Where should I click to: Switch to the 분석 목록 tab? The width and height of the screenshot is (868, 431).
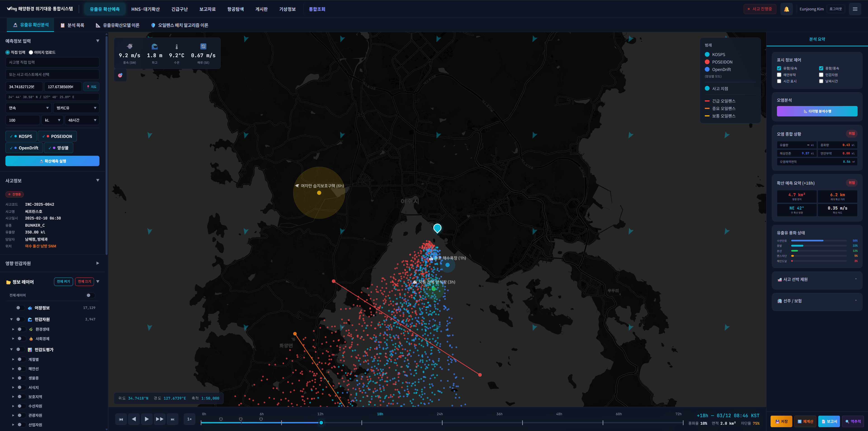(x=72, y=25)
